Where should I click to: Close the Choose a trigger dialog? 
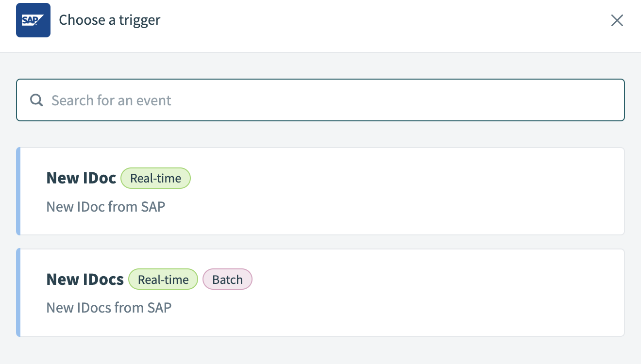(617, 20)
